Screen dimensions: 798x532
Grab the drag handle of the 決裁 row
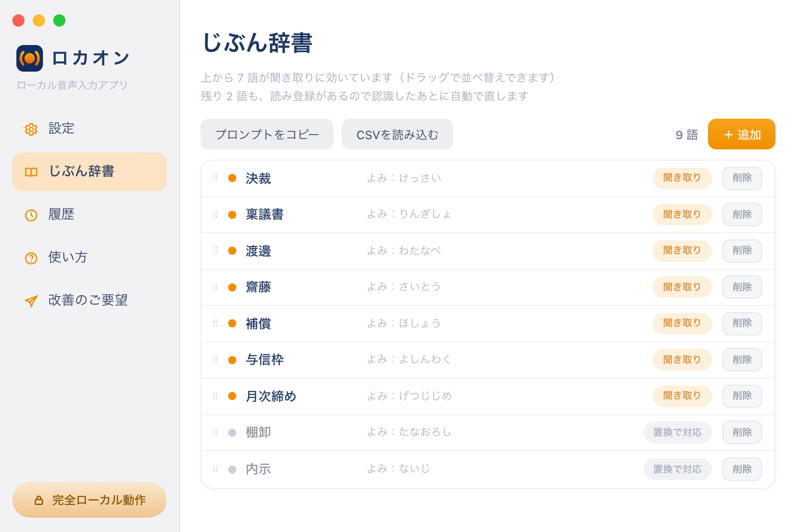(x=215, y=178)
